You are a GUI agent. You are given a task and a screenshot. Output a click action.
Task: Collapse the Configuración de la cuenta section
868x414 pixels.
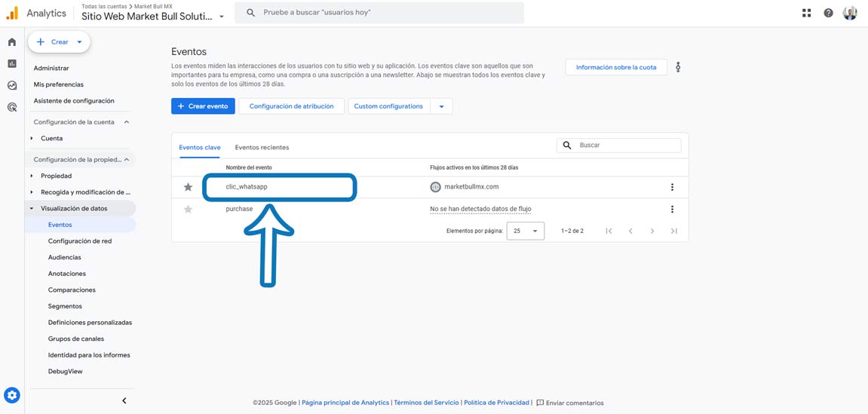126,122
